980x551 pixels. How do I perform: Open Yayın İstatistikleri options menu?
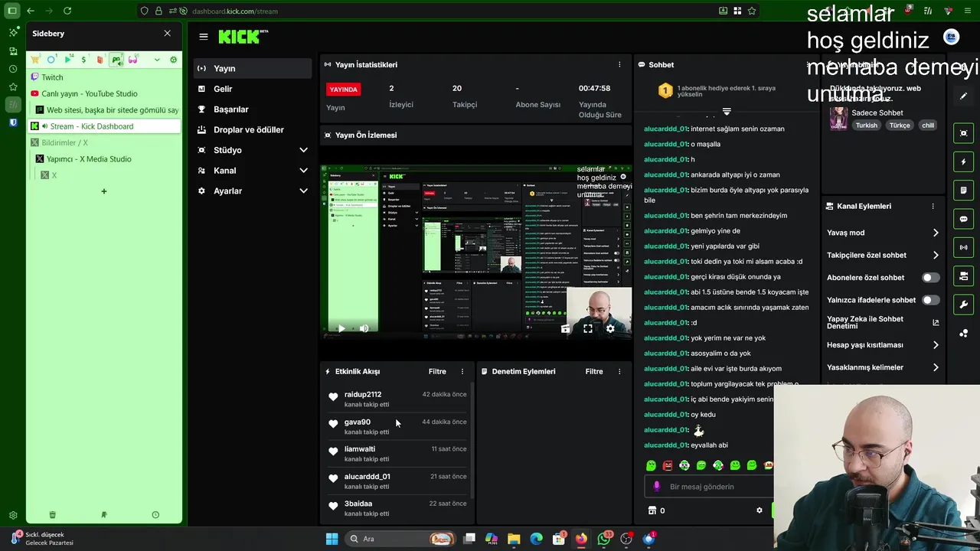[619, 64]
